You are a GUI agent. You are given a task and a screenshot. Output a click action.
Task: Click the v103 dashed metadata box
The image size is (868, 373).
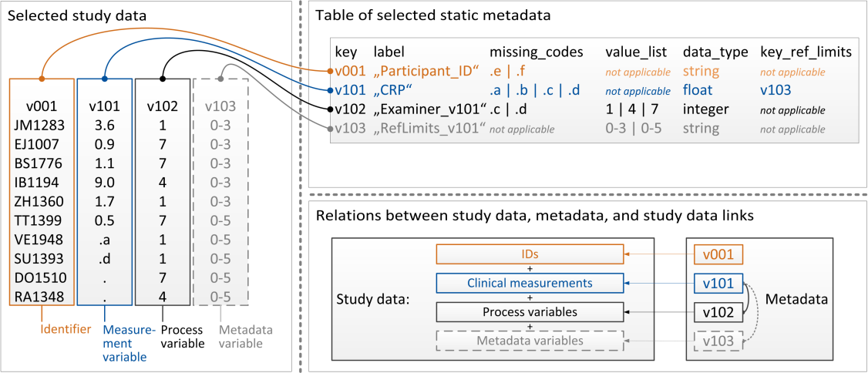(x=718, y=341)
